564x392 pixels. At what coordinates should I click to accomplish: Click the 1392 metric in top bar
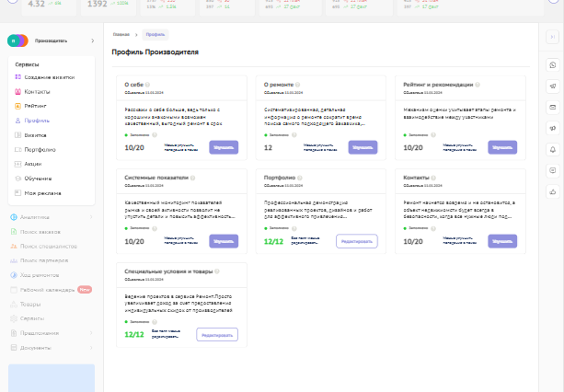coord(98,4)
